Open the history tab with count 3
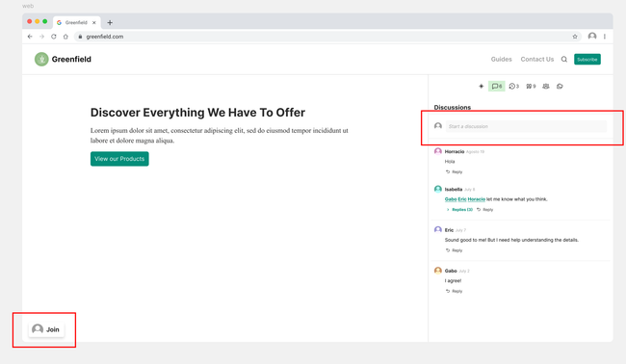 click(514, 87)
